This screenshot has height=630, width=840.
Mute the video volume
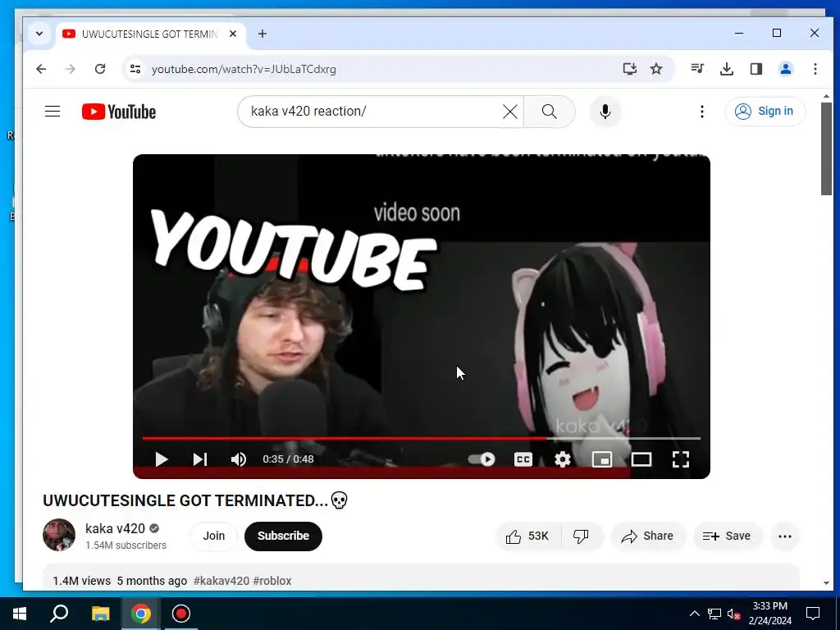(x=239, y=459)
